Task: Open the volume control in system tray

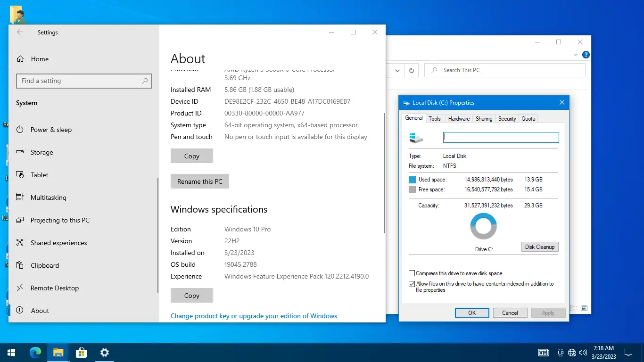Action: click(583, 352)
